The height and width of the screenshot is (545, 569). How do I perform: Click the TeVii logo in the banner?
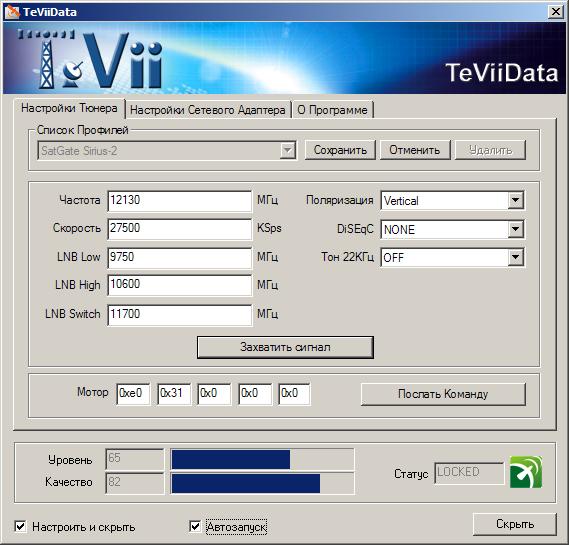coord(91,60)
